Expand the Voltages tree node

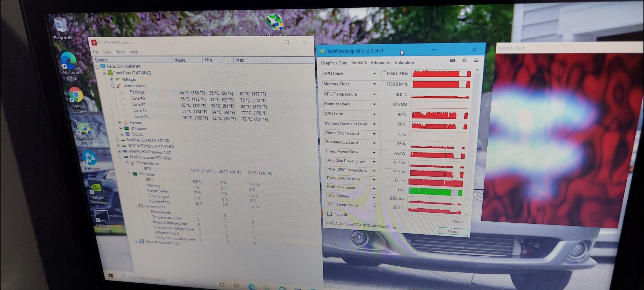coord(112,80)
